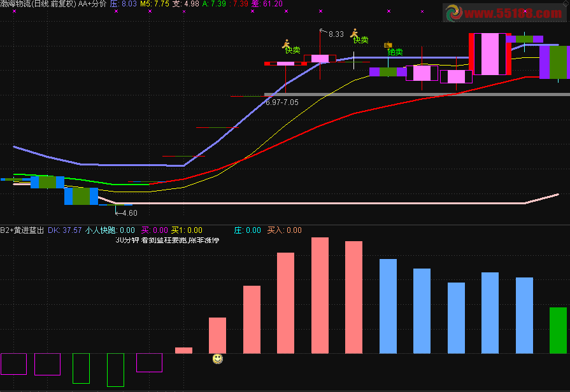Click the shortest blue histogram bar
This screenshot has height=392, width=570.
point(456,318)
